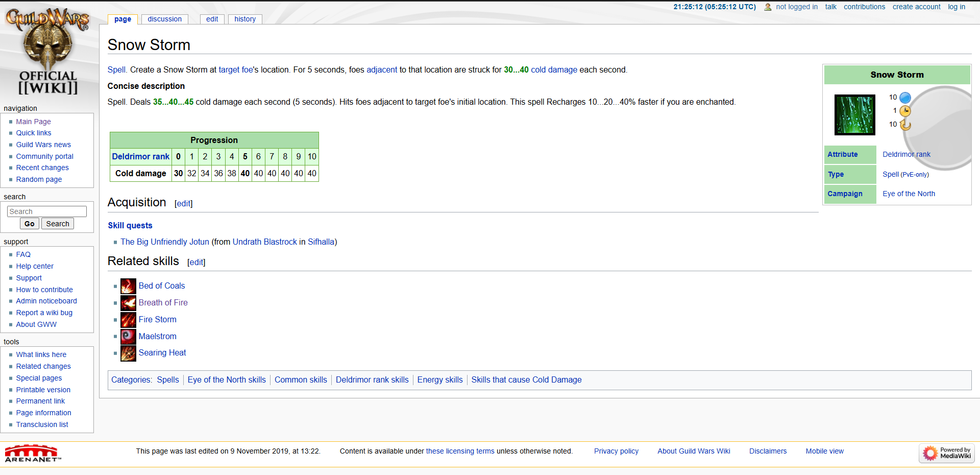Open the Maelstrom skill icon
980x475 pixels.
128,336
